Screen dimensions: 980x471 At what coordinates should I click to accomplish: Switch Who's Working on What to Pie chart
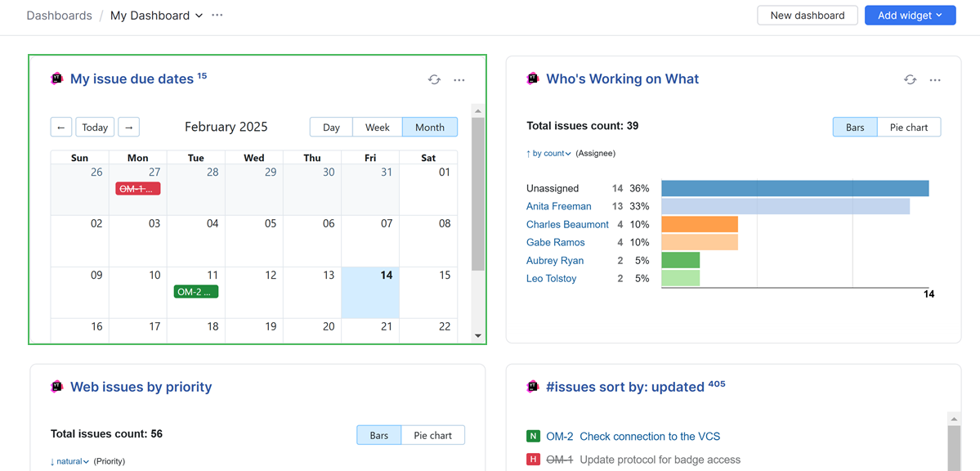tap(908, 127)
